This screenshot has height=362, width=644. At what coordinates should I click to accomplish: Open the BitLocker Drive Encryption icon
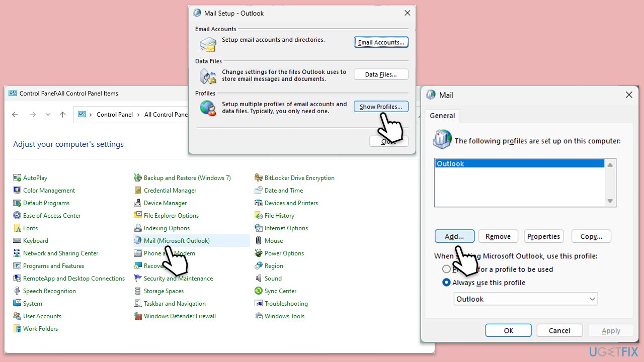coord(259,178)
